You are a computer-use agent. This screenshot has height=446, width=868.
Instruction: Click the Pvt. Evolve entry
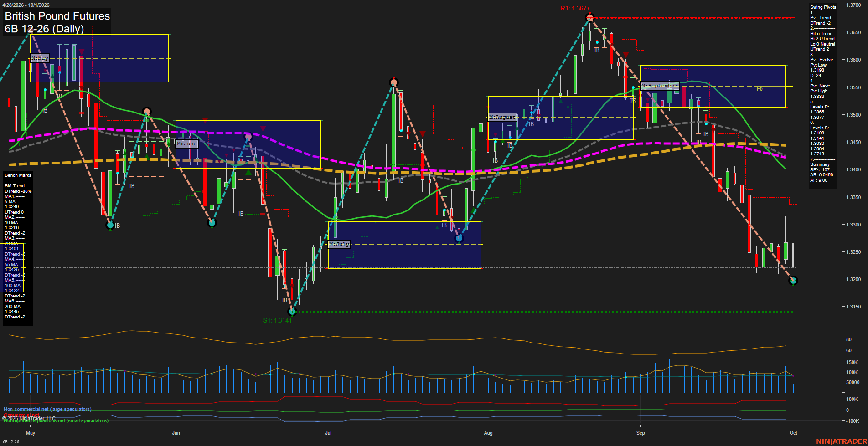coord(822,67)
